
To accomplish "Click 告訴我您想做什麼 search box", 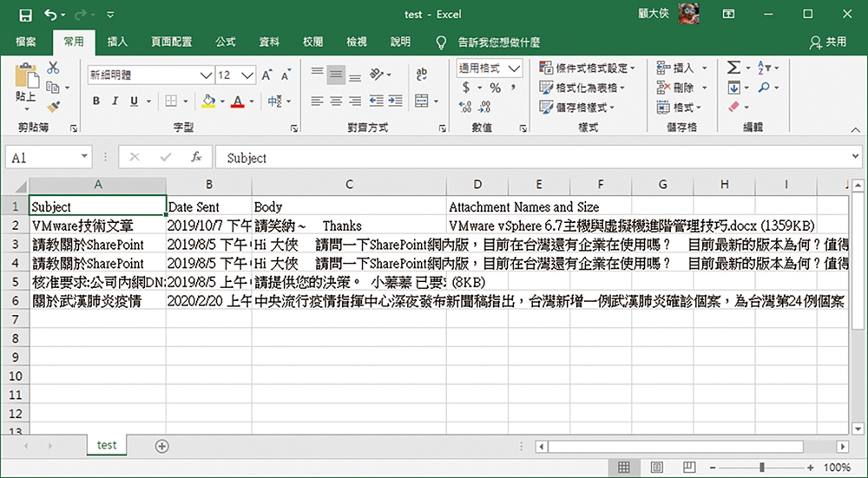I will pos(499,42).
